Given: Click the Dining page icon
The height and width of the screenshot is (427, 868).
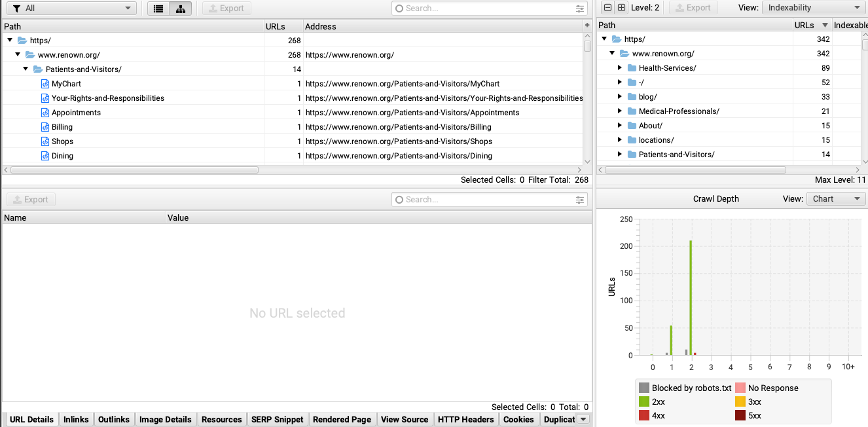Looking at the screenshot, I should [45, 156].
